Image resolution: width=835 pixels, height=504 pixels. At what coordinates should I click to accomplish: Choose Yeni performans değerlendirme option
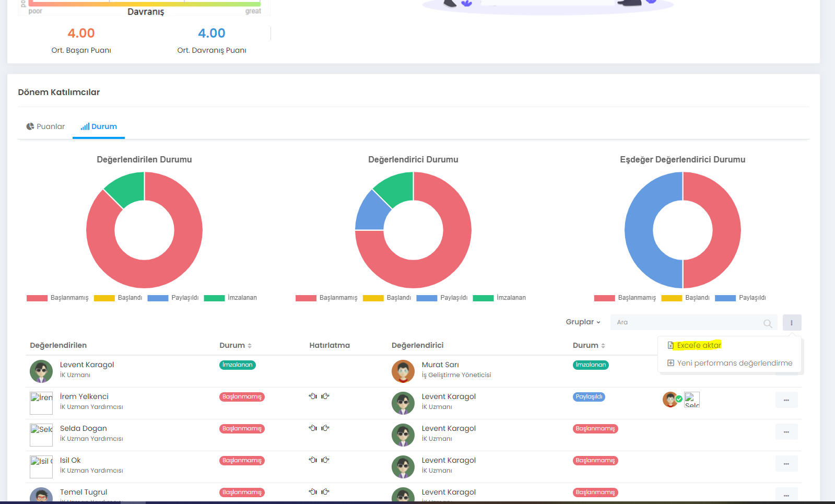730,363
